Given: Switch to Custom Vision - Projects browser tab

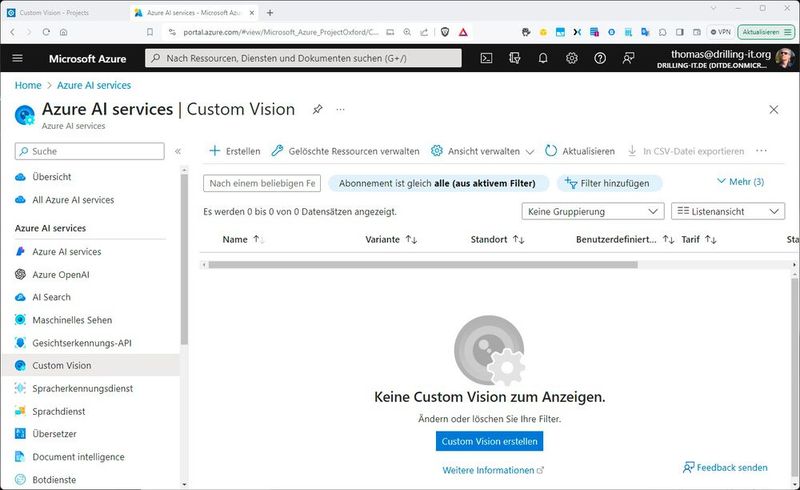Looking at the screenshot, I should pyautogui.click(x=64, y=13).
